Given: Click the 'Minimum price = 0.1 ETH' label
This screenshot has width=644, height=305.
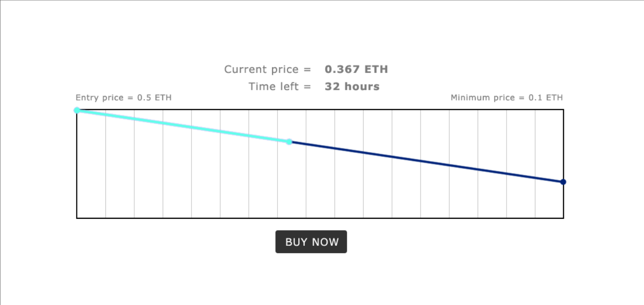Looking at the screenshot, I should pos(507,98).
